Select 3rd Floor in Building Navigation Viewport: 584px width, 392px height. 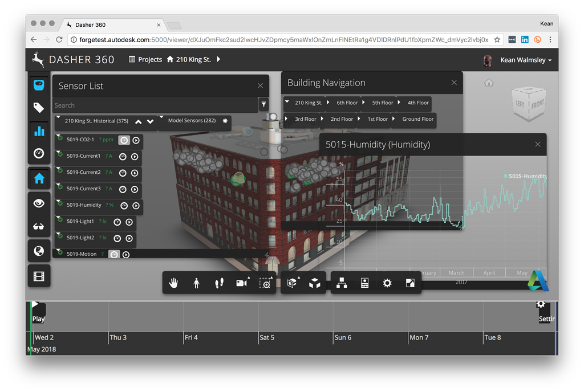coord(305,119)
